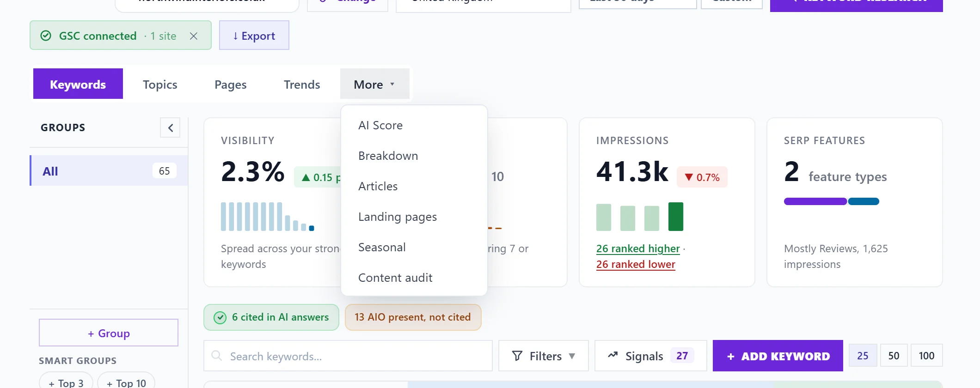Image resolution: width=980 pixels, height=388 pixels.
Task: Click the dark green Impressions bar
Action: [x=676, y=216]
